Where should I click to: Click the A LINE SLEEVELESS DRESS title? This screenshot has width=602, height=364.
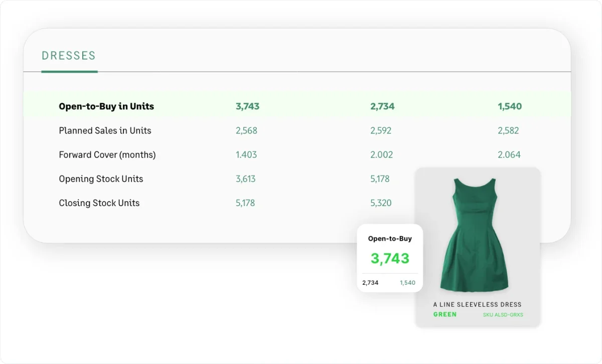(x=478, y=304)
